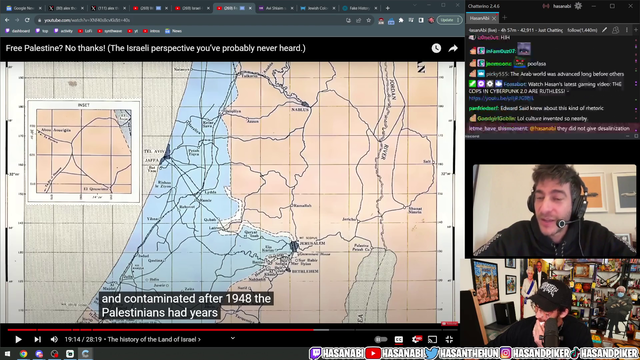Reload the current YouTube page
Viewport: 640px width, 360px height.
click(x=27, y=20)
